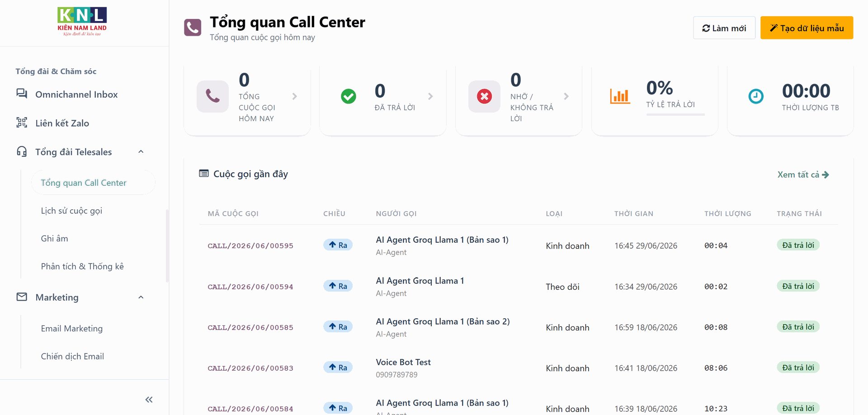Viewport: 868px width, 415px height.
Task: Click the total calls phone icon
Action: tap(212, 96)
